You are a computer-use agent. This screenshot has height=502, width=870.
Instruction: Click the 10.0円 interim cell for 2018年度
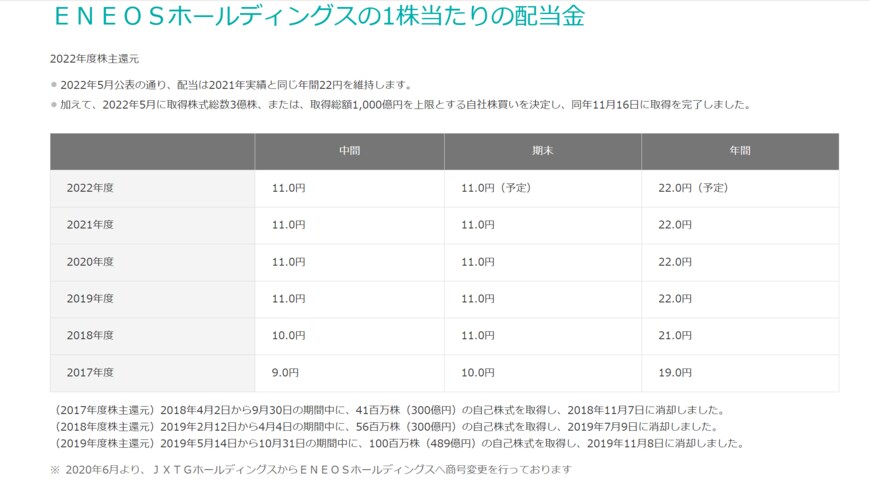pyautogui.click(x=287, y=336)
